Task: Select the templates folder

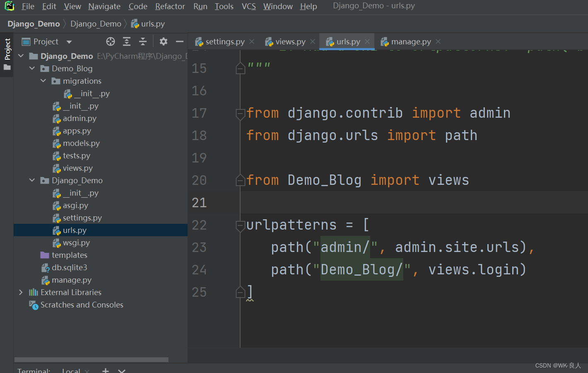Action: [64, 255]
